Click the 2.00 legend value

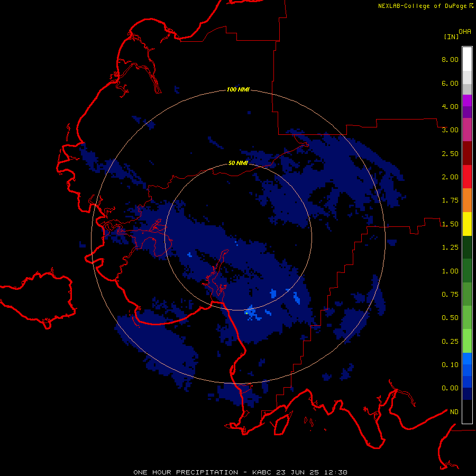(x=450, y=177)
